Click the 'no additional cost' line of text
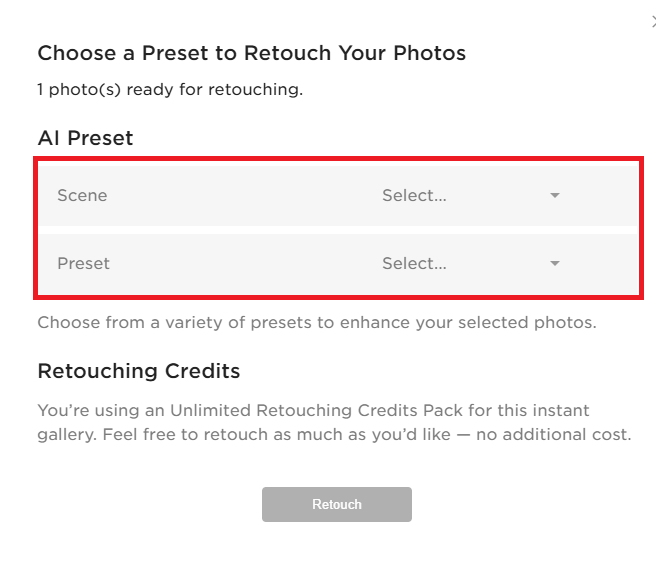 (334, 434)
